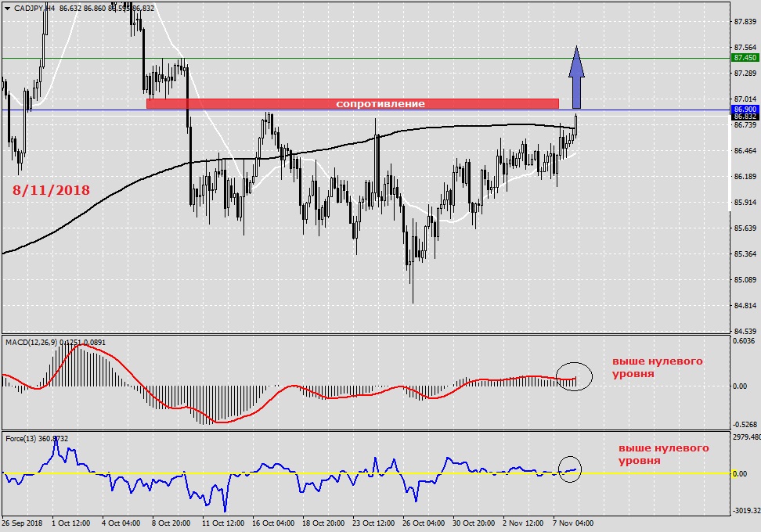Click the circle marking the Force index line
Viewport: 761px width, 532px height.
[571, 469]
